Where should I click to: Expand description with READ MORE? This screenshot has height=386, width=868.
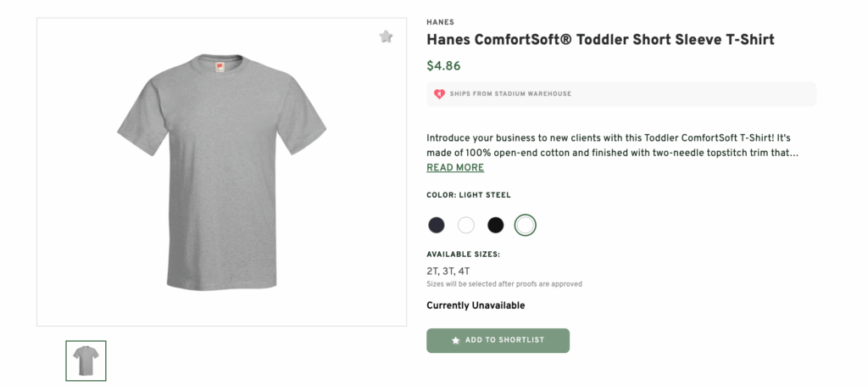tap(455, 168)
